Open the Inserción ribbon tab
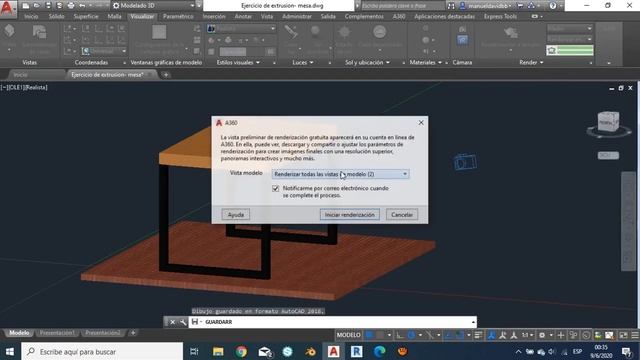This screenshot has height=360, width=640. (214, 16)
